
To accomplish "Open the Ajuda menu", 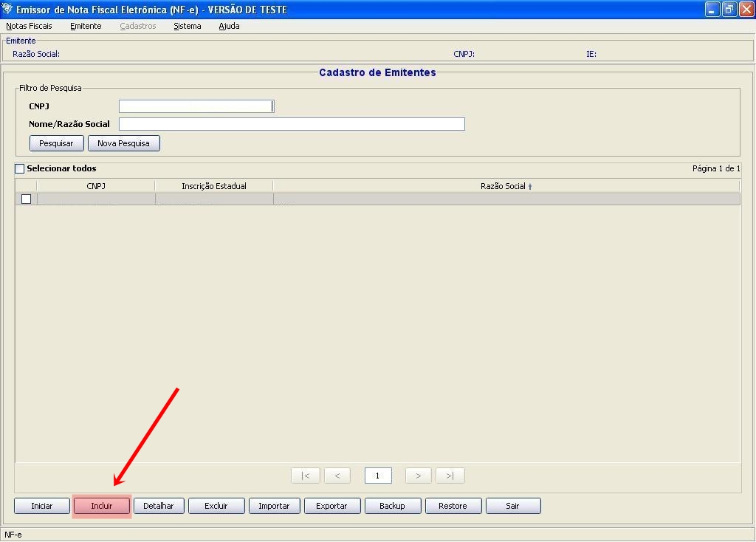I will pos(229,26).
